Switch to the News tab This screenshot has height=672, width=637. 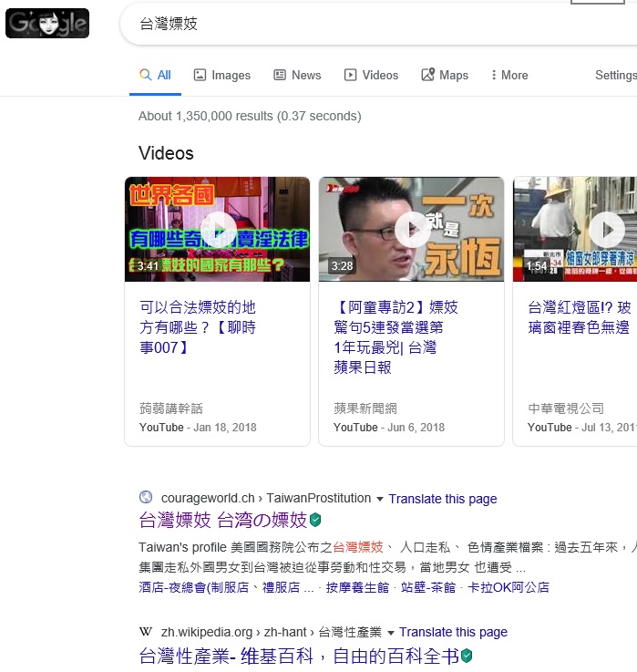point(297,76)
